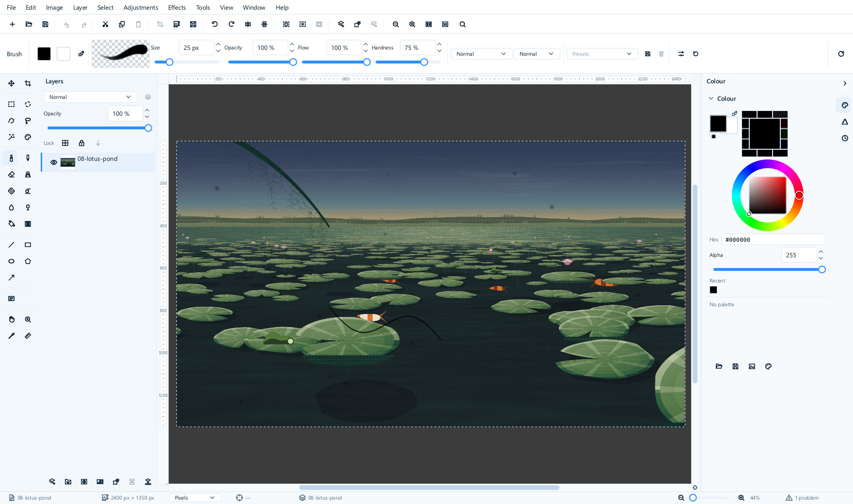Open the brush Presets dropdown
The image size is (853, 504).
click(x=601, y=54)
